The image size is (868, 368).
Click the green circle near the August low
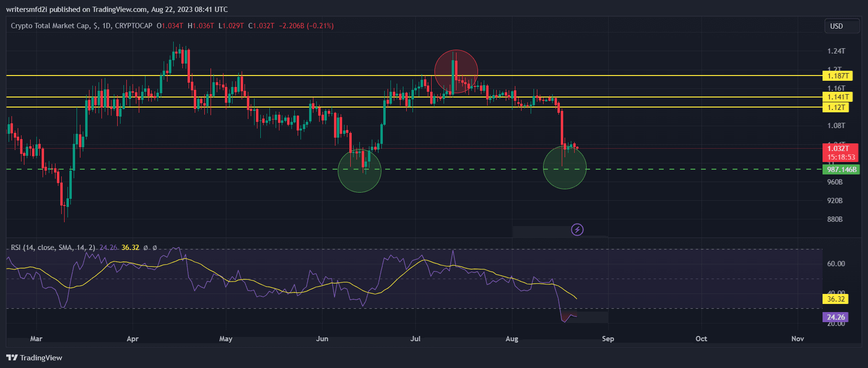coord(565,167)
